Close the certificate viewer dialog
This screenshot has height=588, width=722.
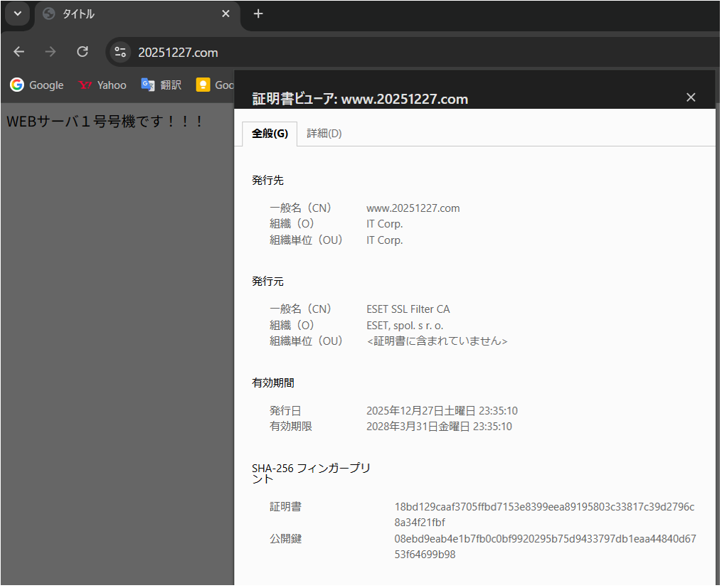(x=691, y=97)
